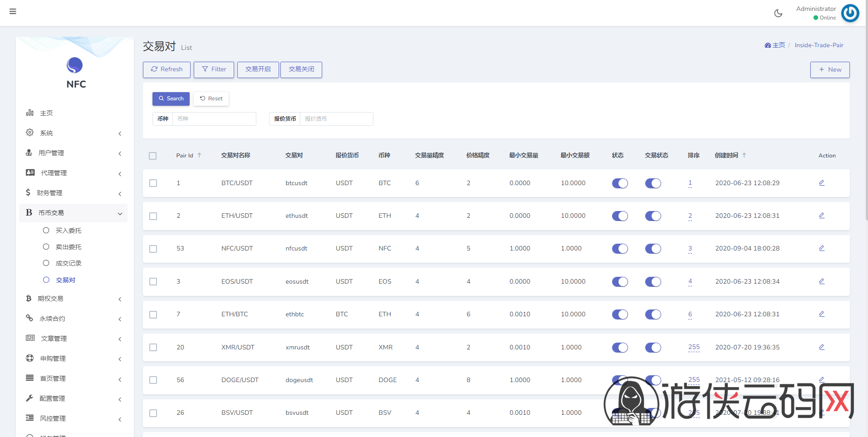The width and height of the screenshot is (868, 437).
Task: Collapse the 币币交易 sidebar menu
Action: 73,213
